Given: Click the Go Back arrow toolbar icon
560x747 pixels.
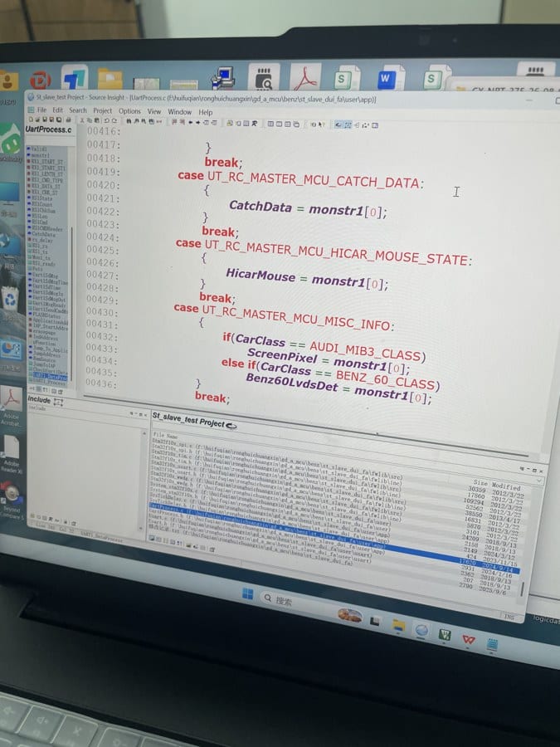Looking at the screenshot, I should (x=191, y=123).
